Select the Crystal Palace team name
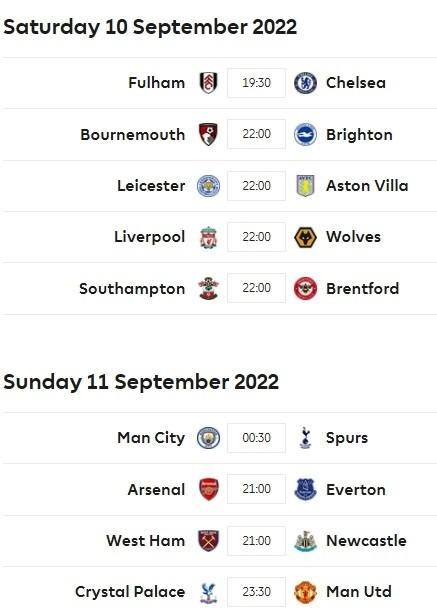Viewport: 437px width, 613px height. [x=130, y=592]
